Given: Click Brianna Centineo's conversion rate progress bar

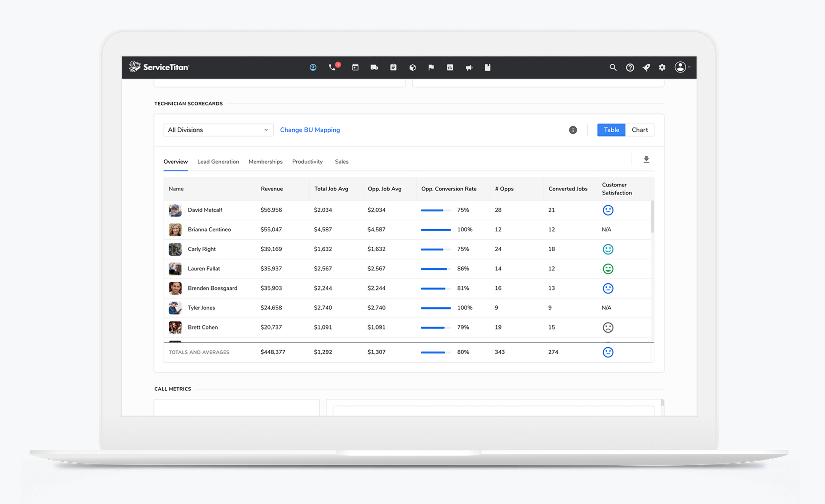Looking at the screenshot, I should (x=436, y=230).
